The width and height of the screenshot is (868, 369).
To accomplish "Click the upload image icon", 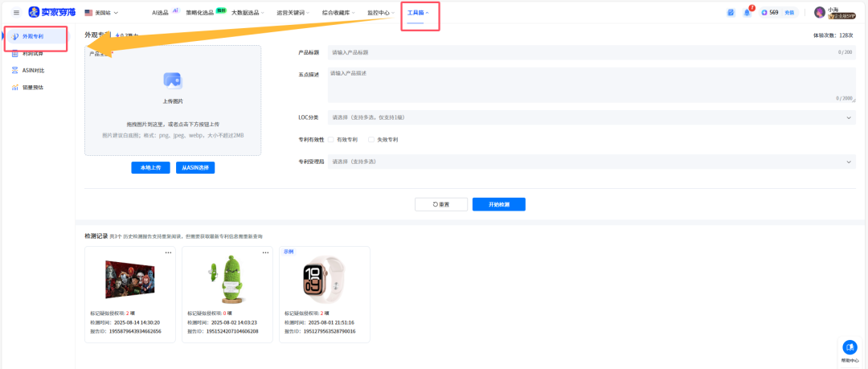I will pyautogui.click(x=173, y=81).
